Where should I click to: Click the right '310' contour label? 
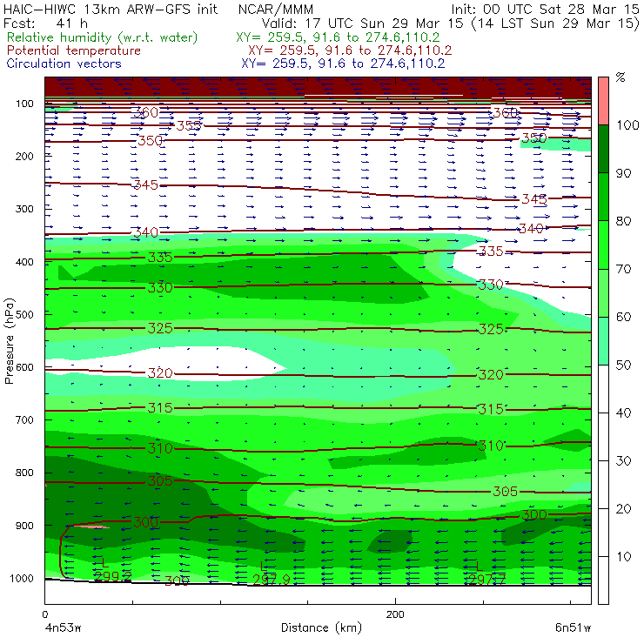click(491, 446)
